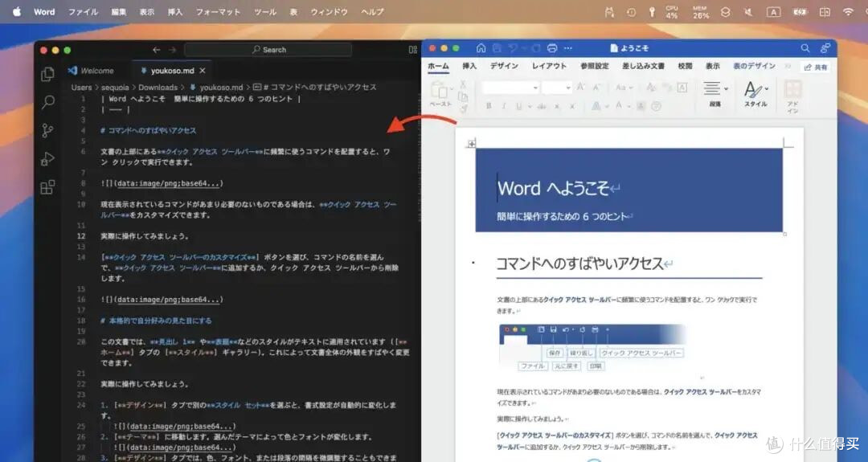Select the 参照設定 ribbon tab in Word
This screenshot has height=462, width=868.
pos(595,66)
